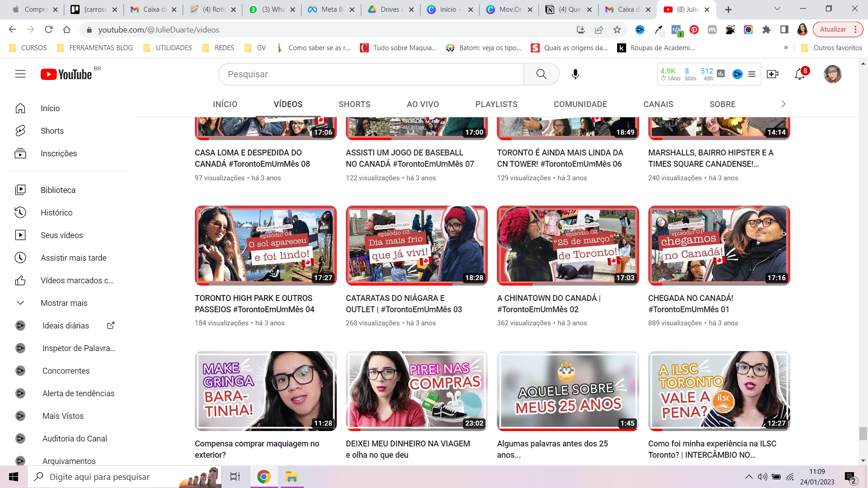Toggle the browser side panel icon
The height and width of the screenshot is (488, 868).
tap(784, 30)
